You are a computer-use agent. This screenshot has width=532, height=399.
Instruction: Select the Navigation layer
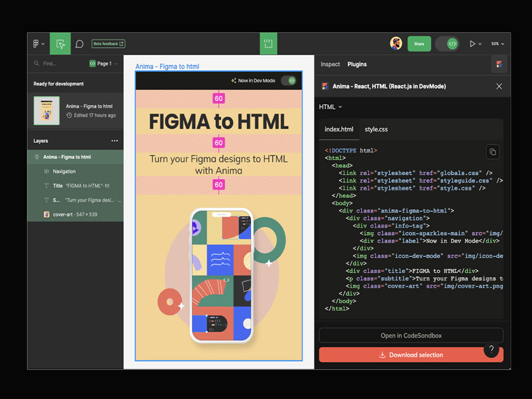tap(76, 171)
